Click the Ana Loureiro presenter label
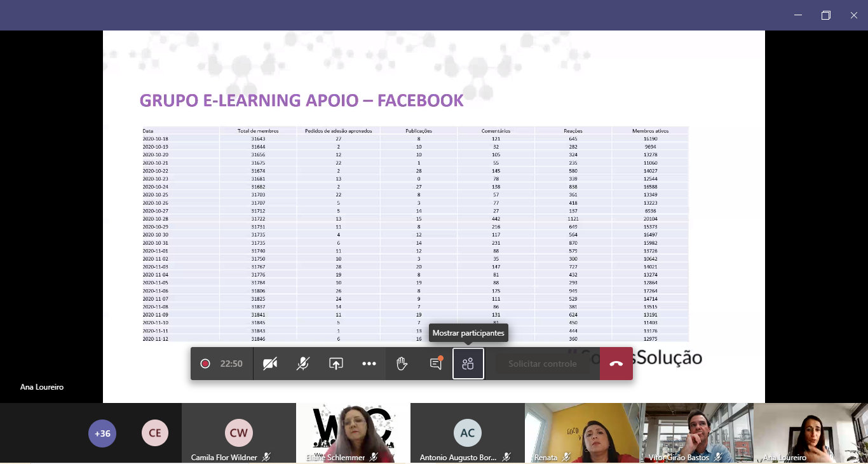The width and height of the screenshot is (868, 464). coord(42,386)
